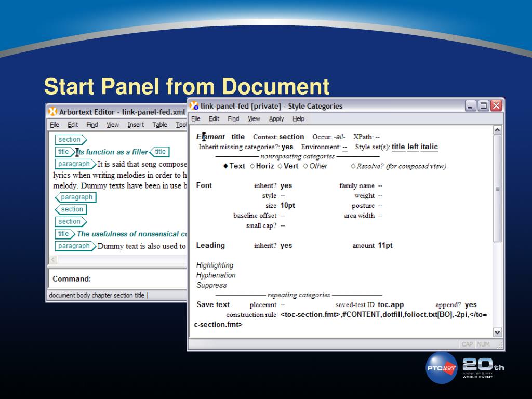Image resolution: width=532 pixels, height=399 pixels.
Task: Expand the Hyphenation category
Action: tap(216, 275)
